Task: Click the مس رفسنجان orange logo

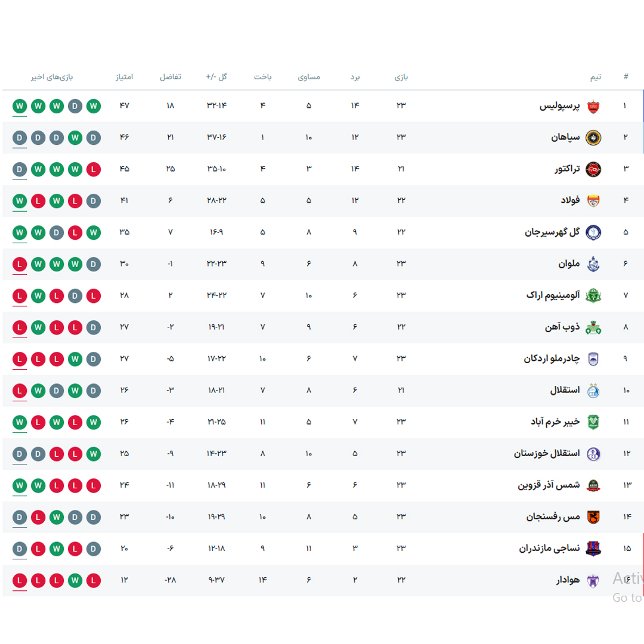Action: click(x=593, y=517)
